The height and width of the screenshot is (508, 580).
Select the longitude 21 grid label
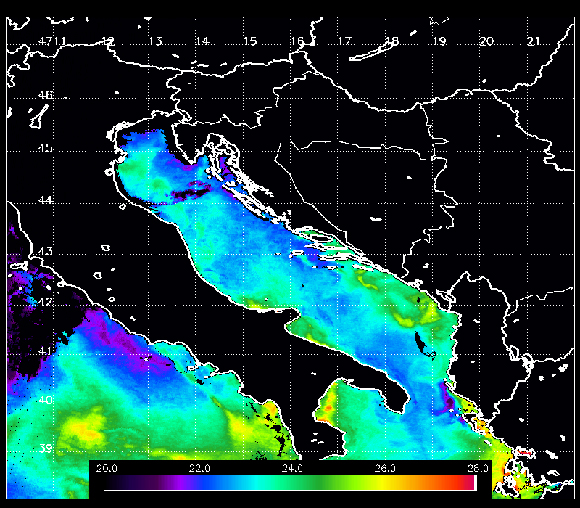tap(534, 41)
